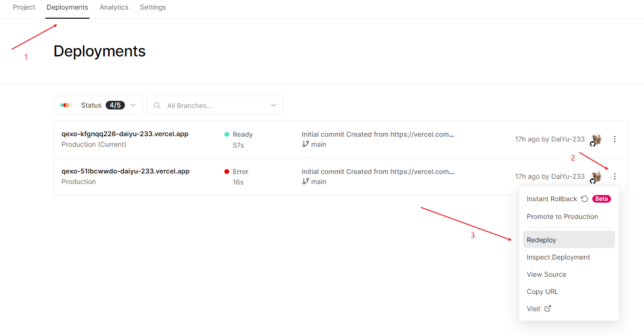Open the All Branches dropdown chevron
This screenshot has height=336, width=644.
pyautogui.click(x=274, y=105)
